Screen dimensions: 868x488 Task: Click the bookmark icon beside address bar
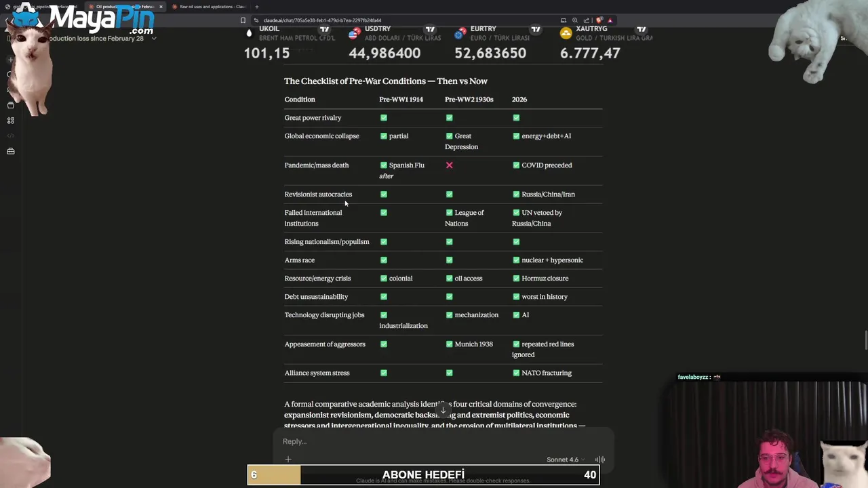tap(243, 20)
